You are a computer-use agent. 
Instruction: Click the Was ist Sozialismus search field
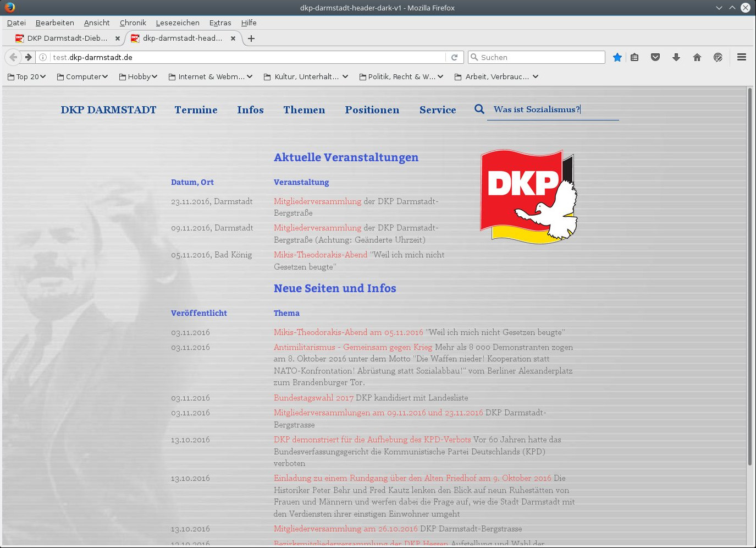pos(553,109)
